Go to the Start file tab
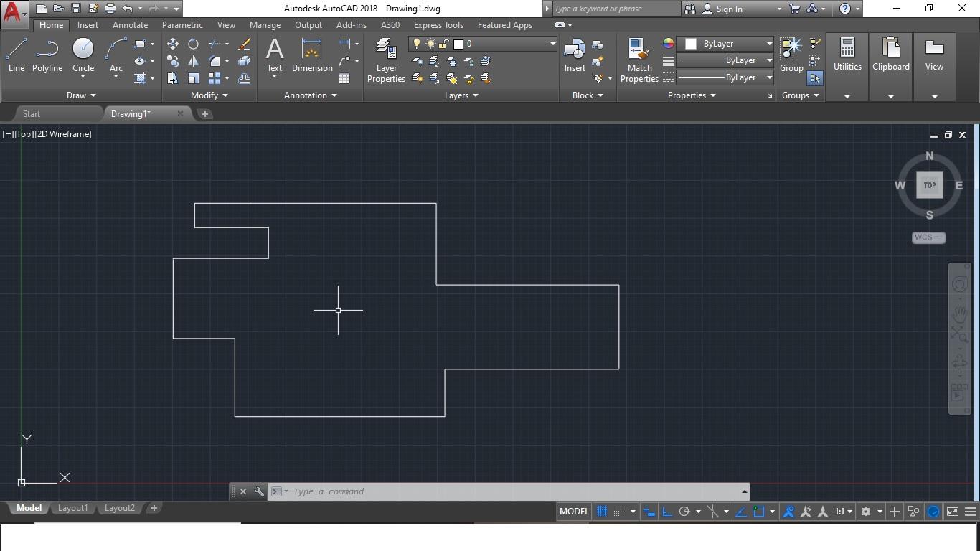The image size is (980, 551). [32, 114]
